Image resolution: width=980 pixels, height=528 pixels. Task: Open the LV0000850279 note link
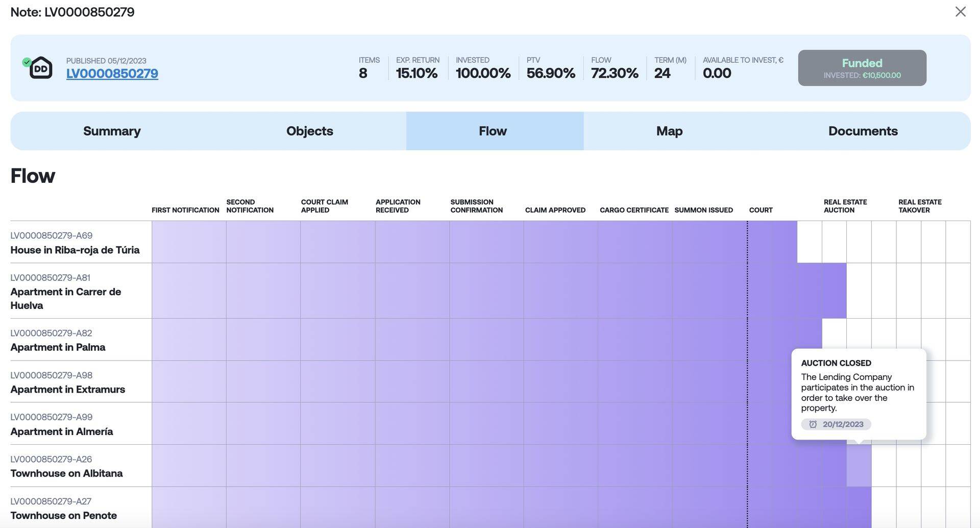112,74
